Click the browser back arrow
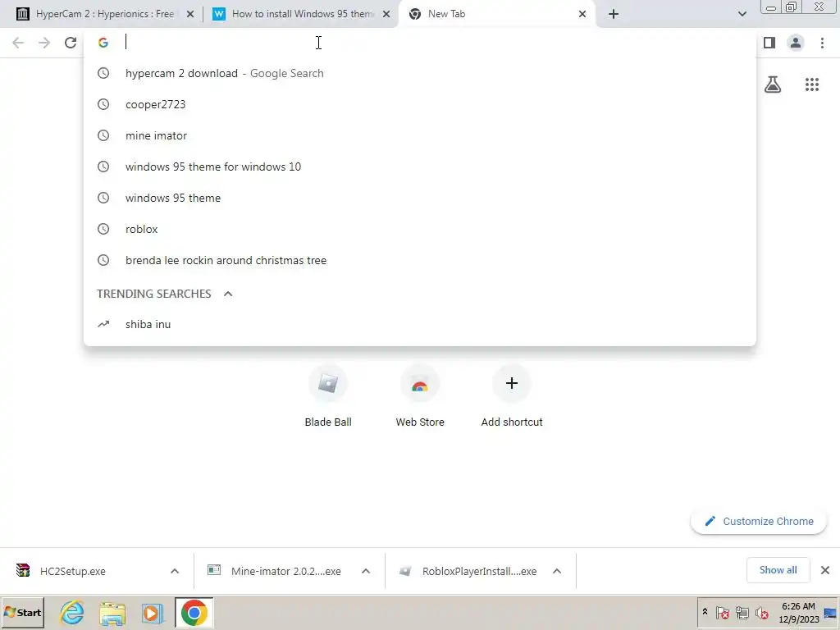 (18, 43)
